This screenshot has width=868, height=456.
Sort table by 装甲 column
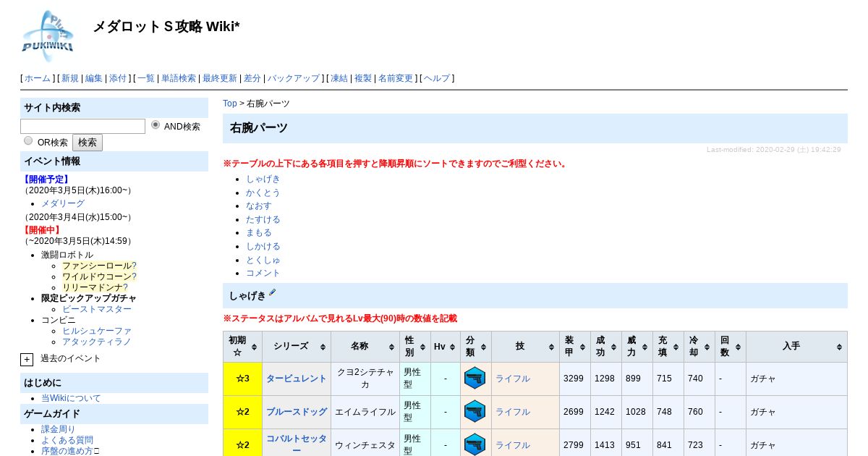pyautogui.click(x=574, y=347)
